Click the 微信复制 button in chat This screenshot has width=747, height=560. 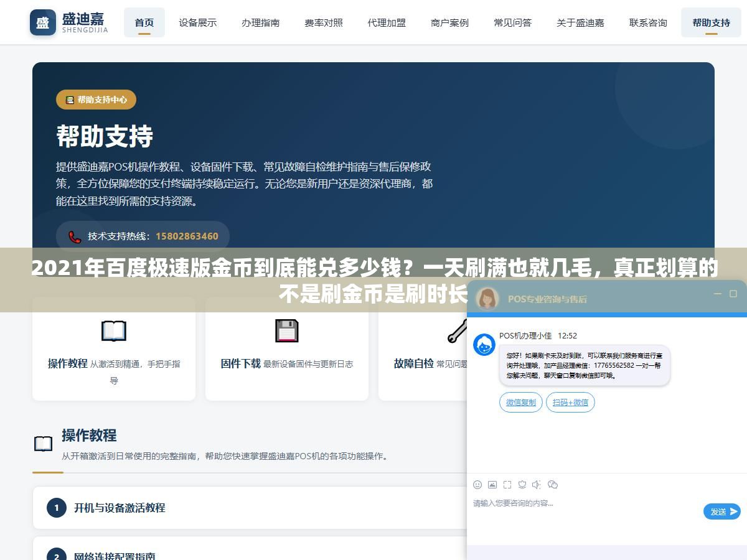[521, 403]
